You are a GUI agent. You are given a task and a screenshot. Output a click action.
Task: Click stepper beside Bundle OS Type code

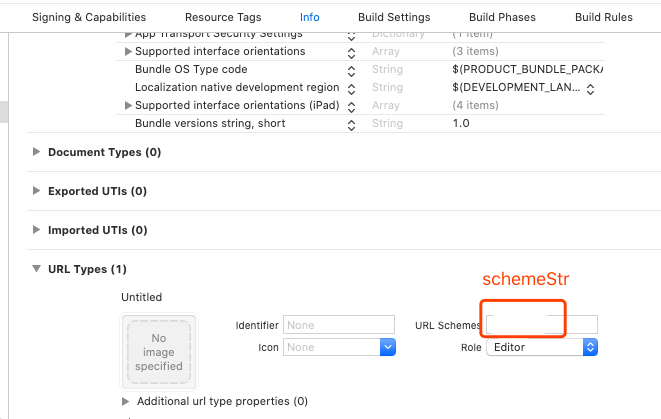[352, 70]
